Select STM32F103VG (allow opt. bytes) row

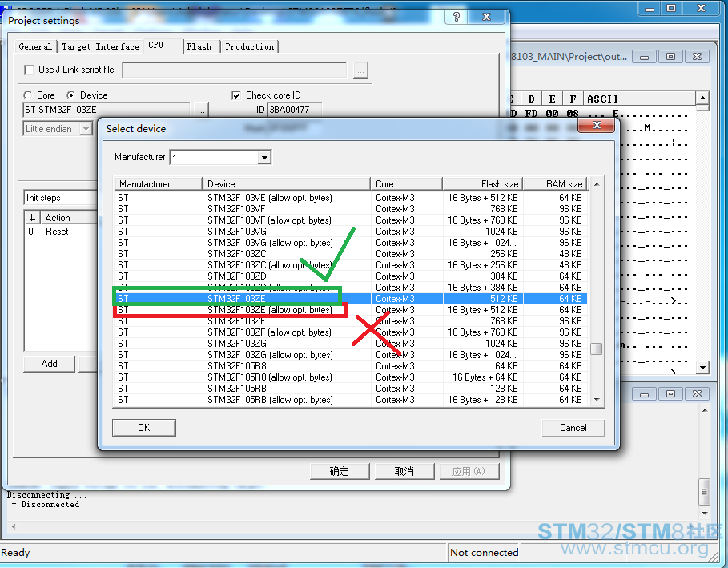click(351, 243)
